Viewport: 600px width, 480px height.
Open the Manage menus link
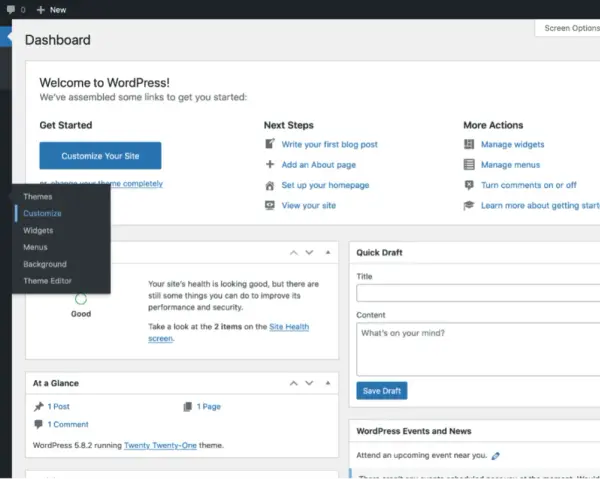coord(510,165)
